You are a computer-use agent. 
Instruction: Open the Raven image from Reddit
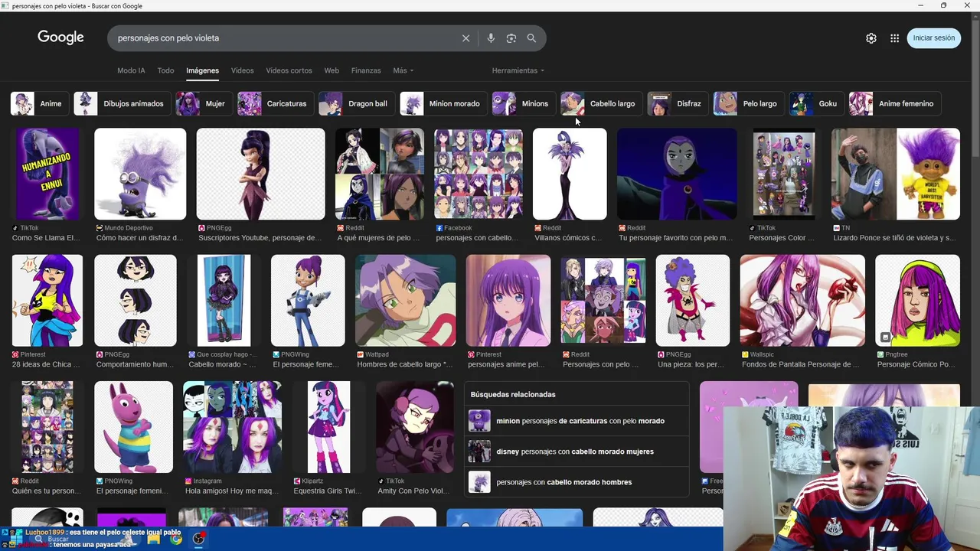pyautogui.click(x=677, y=174)
